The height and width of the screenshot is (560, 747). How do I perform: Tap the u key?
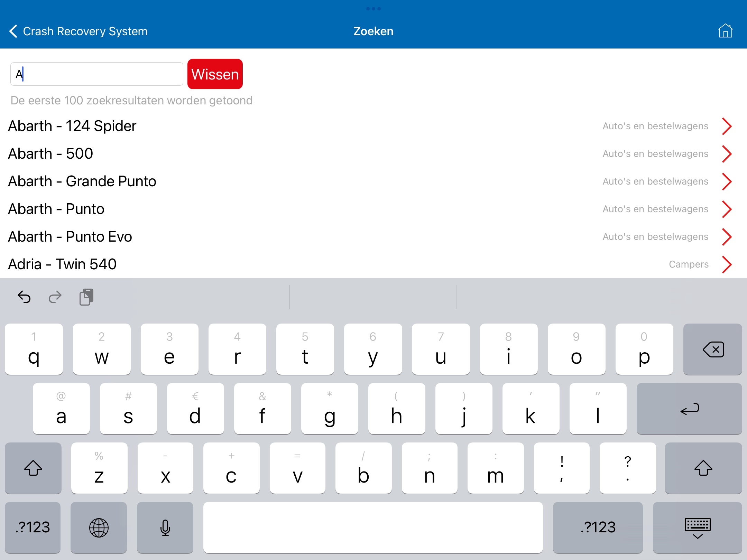(x=441, y=349)
